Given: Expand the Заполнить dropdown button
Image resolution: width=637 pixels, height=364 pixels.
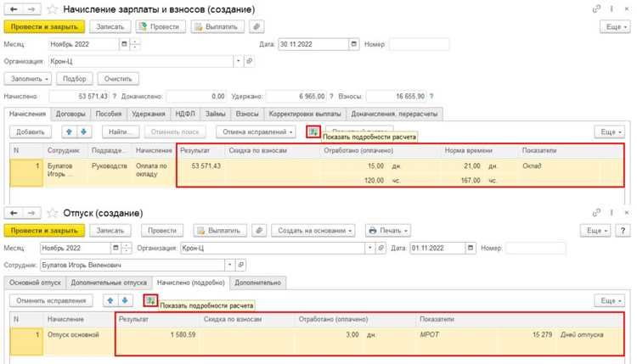Looking at the screenshot, I should coord(28,79).
